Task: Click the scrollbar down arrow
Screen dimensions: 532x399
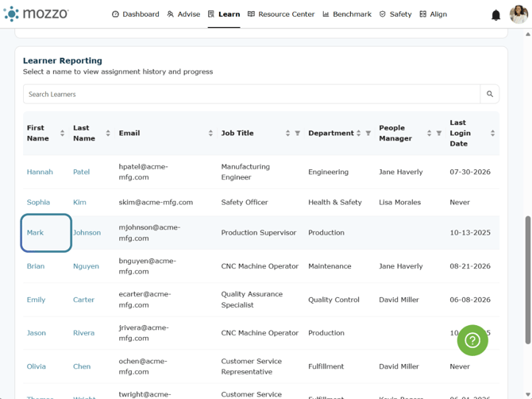Action: [x=528, y=395]
